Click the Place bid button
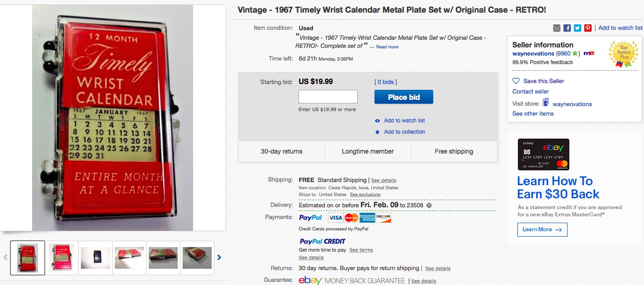Viewport: 644px width, 285px height. (x=404, y=97)
